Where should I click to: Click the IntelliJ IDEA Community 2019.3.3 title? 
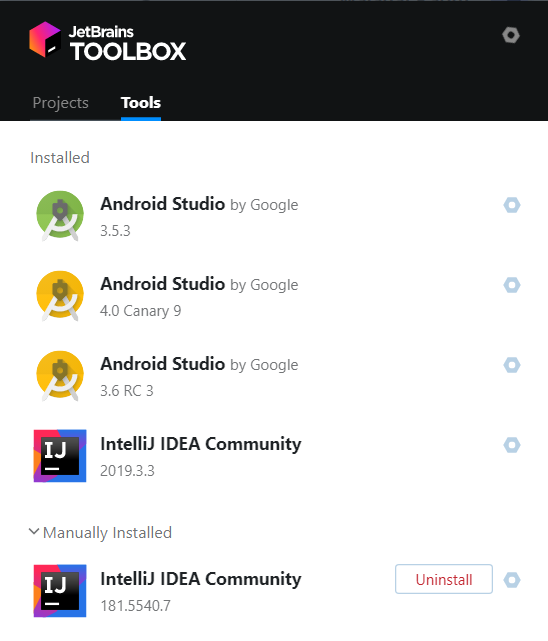[201, 444]
